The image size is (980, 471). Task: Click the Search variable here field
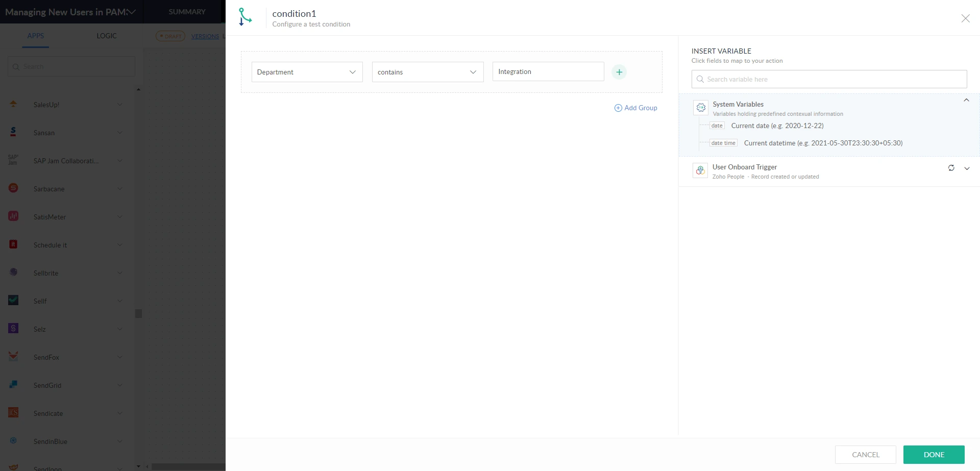click(x=829, y=79)
